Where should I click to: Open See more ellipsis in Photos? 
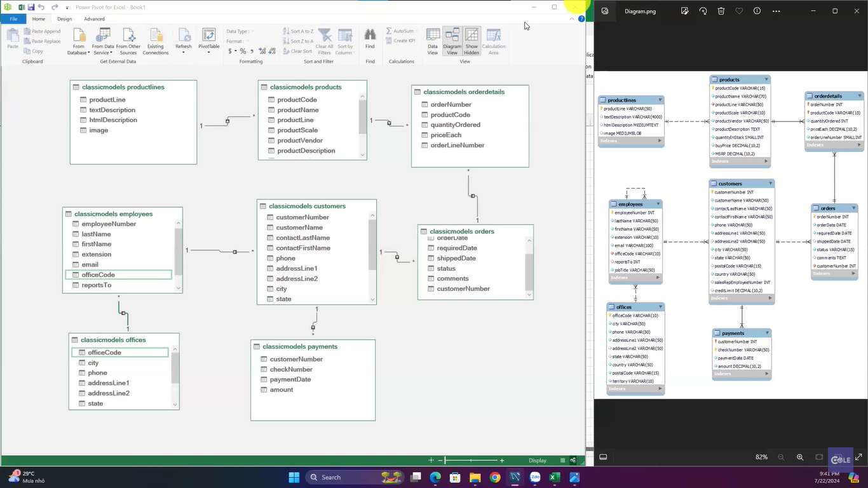click(776, 11)
